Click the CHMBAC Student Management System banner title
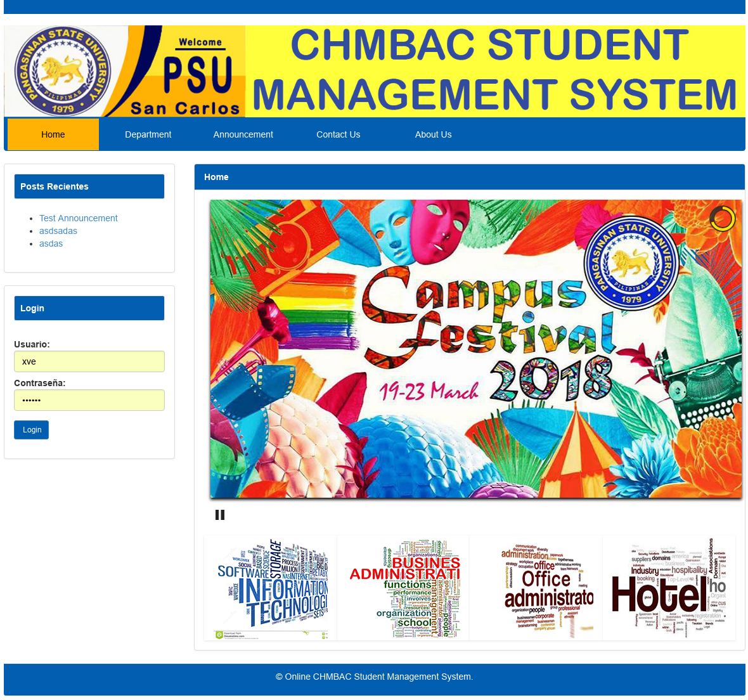748x700 pixels. pos(494,70)
